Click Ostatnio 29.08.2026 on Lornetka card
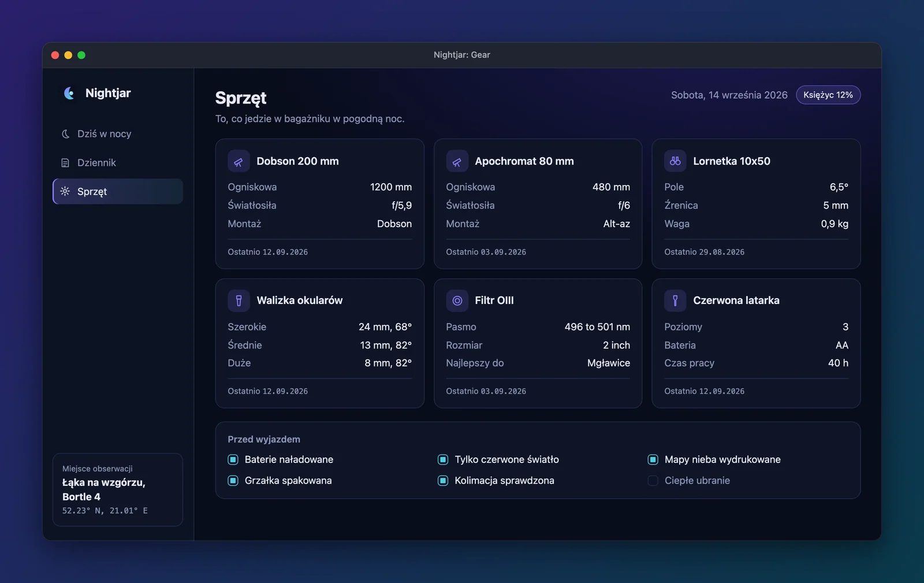 705,252
